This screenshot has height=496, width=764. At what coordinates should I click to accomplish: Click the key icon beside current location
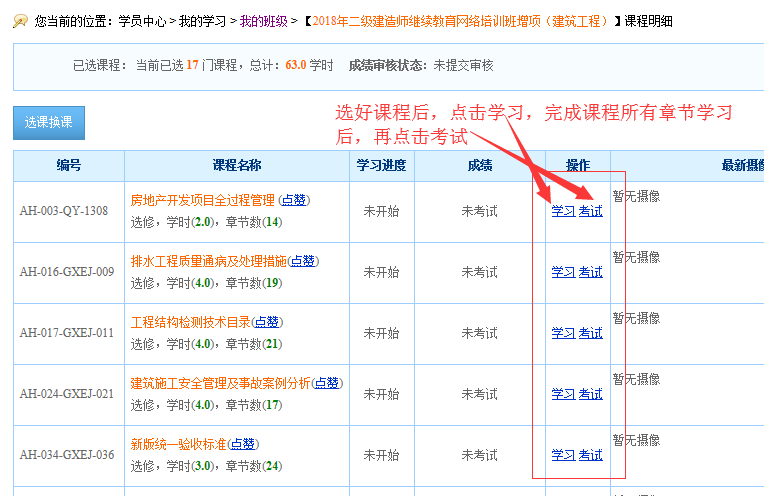click(20, 20)
